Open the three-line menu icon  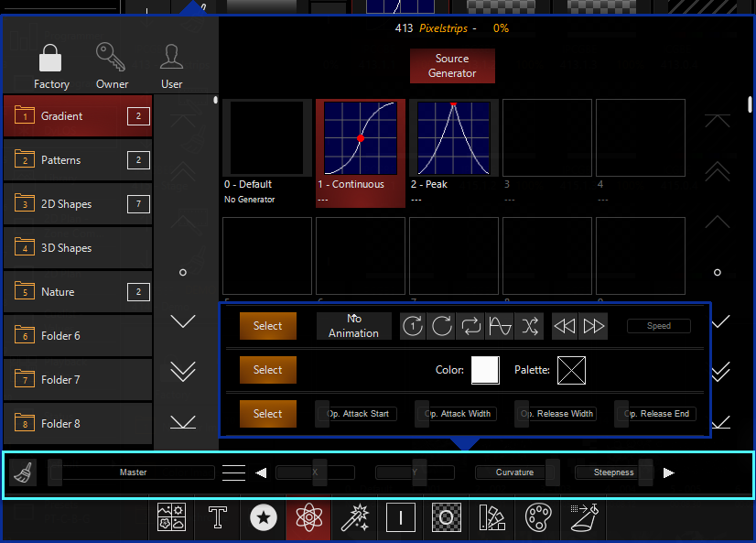pyautogui.click(x=233, y=472)
